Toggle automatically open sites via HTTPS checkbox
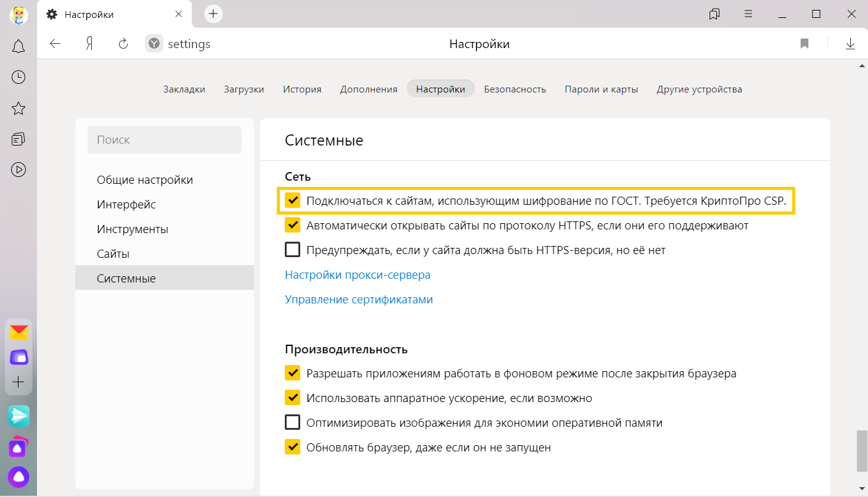868x497 pixels. (292, 226)
